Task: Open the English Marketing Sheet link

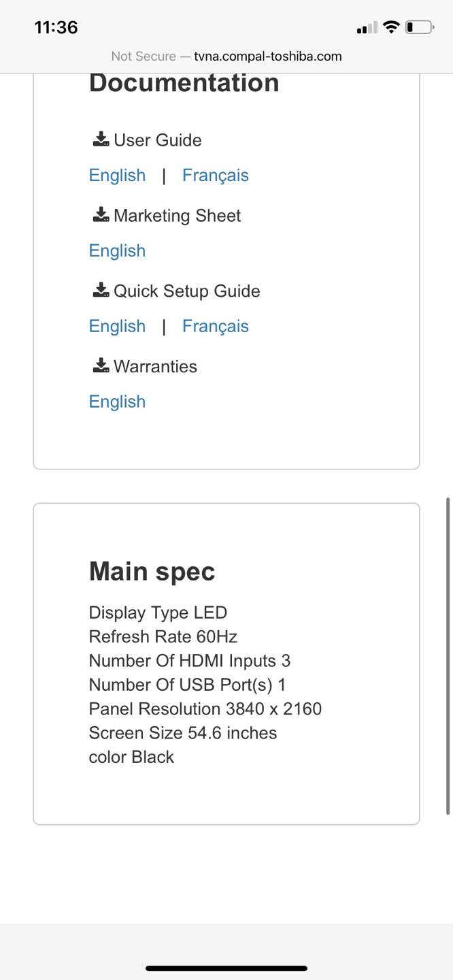Action: [117, 250]
